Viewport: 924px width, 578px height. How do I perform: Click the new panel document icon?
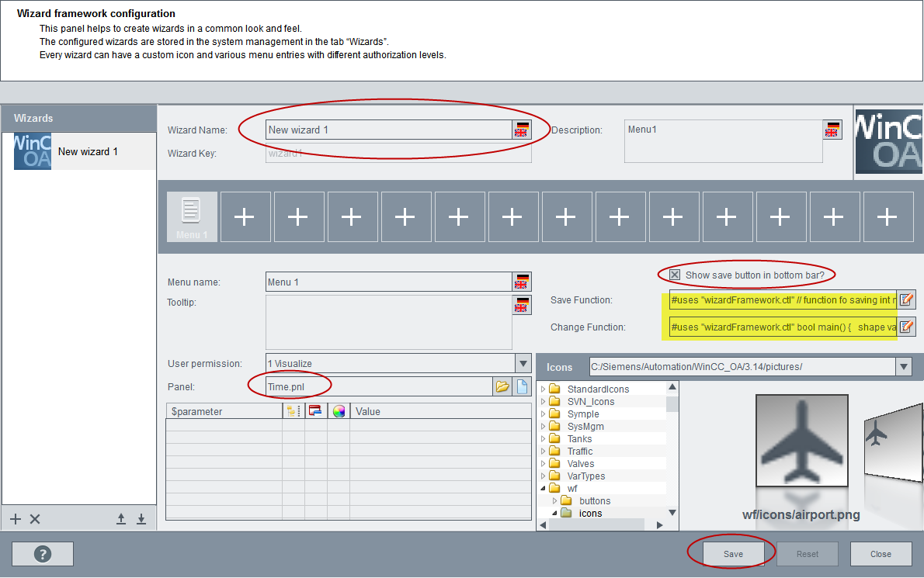523,386
